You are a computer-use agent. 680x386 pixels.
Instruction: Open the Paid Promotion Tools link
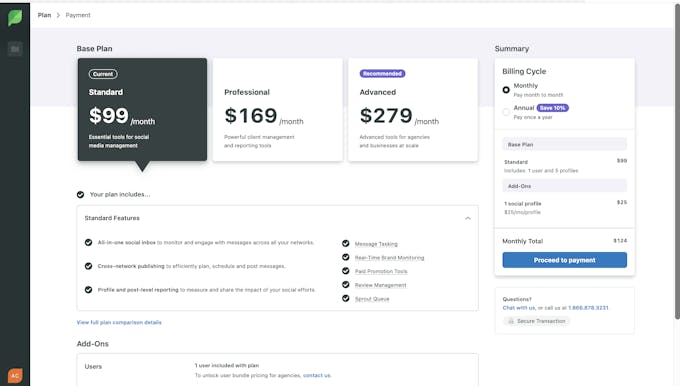(381, 272)
